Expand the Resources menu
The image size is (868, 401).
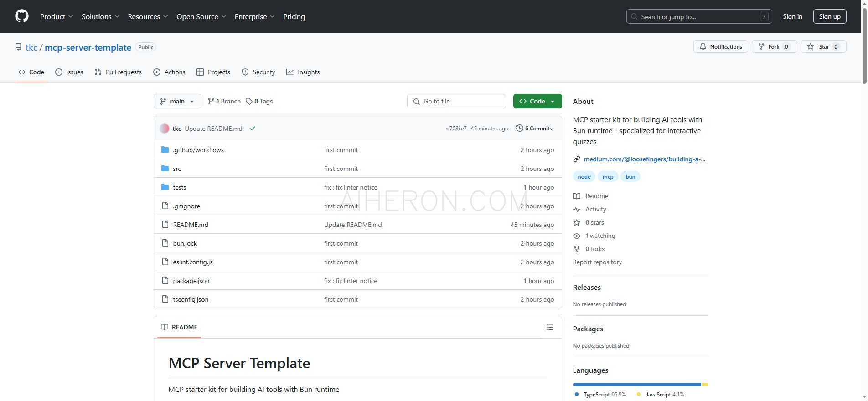click(x=148, y=16)
